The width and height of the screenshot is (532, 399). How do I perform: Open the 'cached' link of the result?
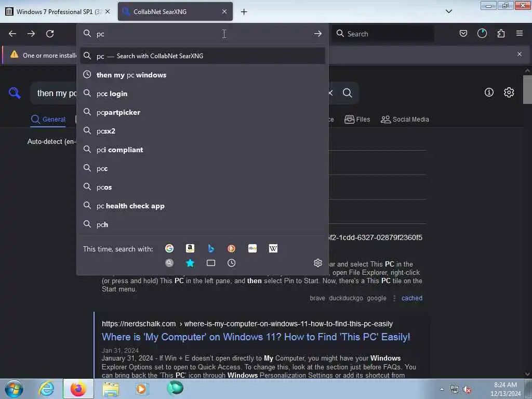pos(412,298)
